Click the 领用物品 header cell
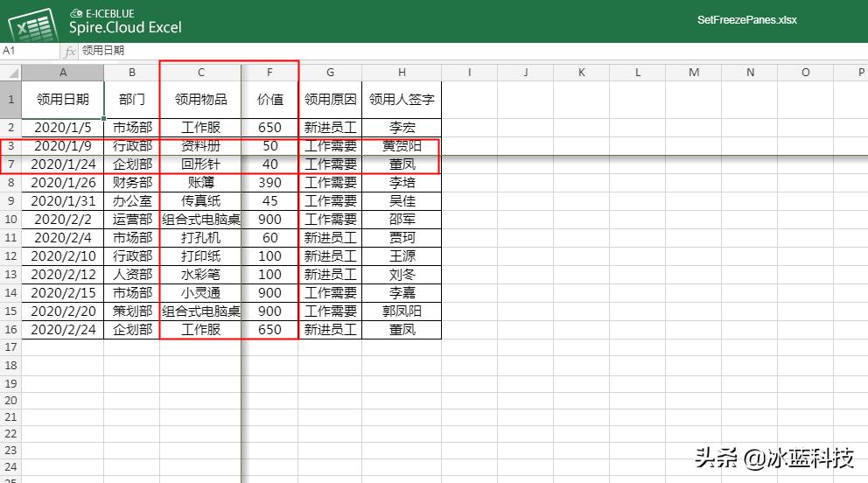This screenshot has width=868, height=483. pos(201,100)
